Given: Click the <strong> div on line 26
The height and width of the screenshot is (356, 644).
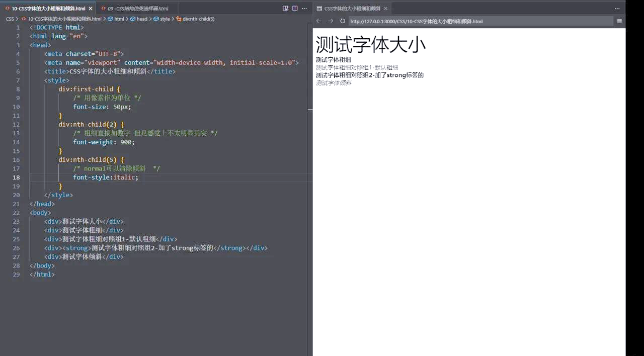Looking at the screenshot, I should tap(156, 248).
